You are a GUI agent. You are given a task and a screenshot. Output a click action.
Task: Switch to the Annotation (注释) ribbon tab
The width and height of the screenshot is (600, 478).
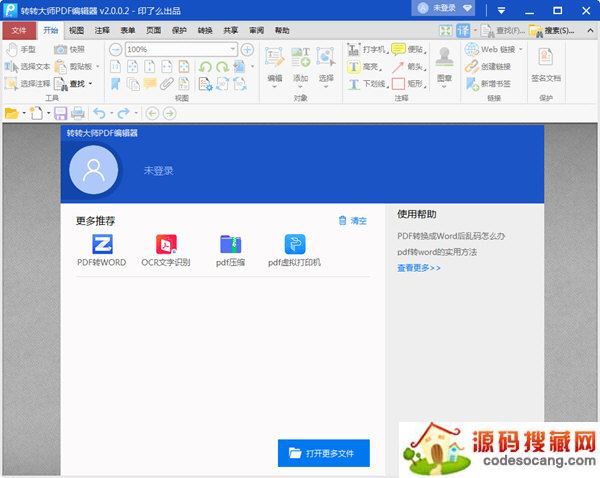102,30
